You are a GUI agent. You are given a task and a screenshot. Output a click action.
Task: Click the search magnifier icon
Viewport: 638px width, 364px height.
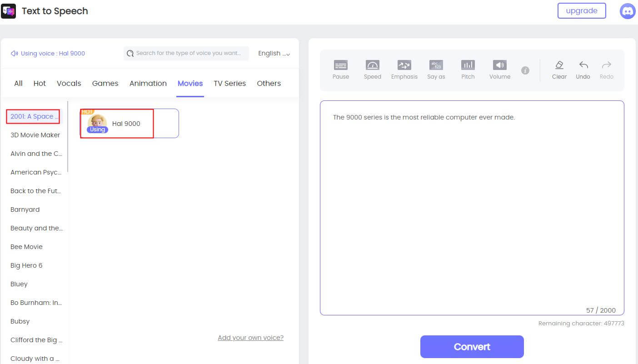(x=130, y=53)
